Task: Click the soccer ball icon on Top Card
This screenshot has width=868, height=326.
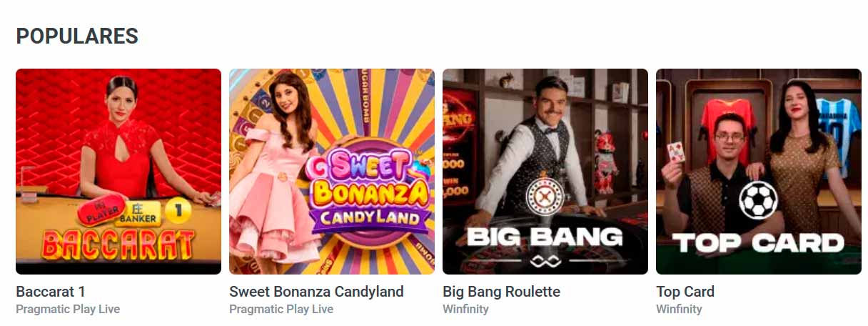Action: (758, 199)
